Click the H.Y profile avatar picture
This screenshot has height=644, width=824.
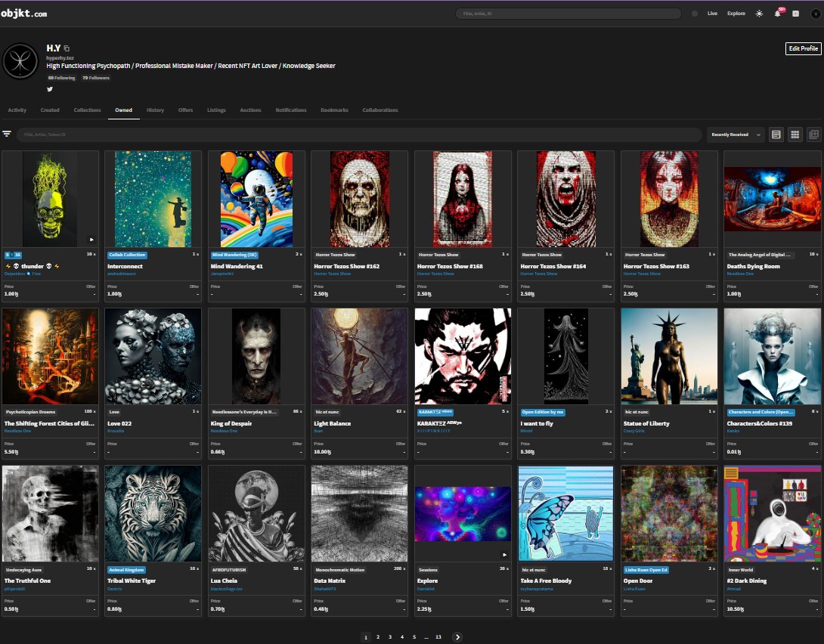point(20,61)
